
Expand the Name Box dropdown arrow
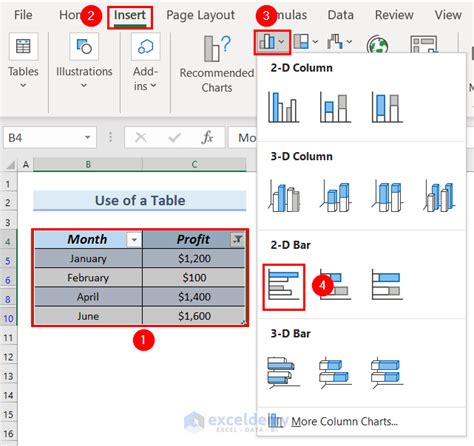coord(88,137)
